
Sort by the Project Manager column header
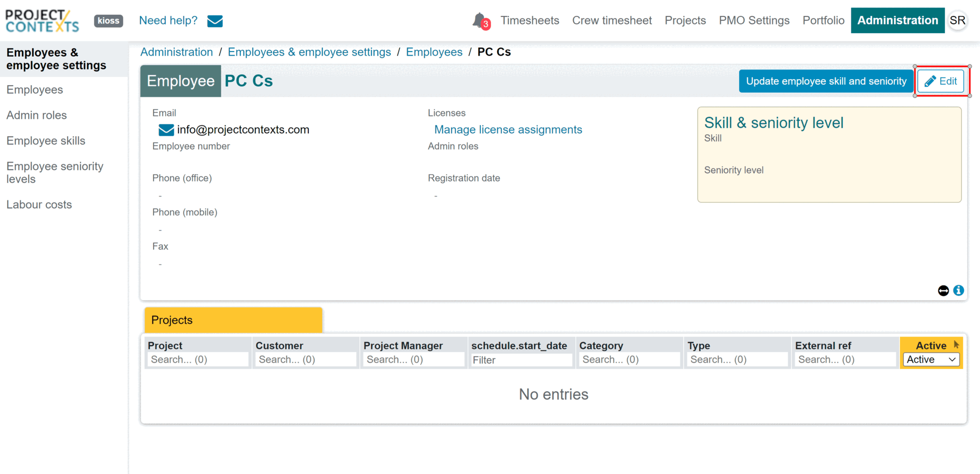click(x=403, y=346)
